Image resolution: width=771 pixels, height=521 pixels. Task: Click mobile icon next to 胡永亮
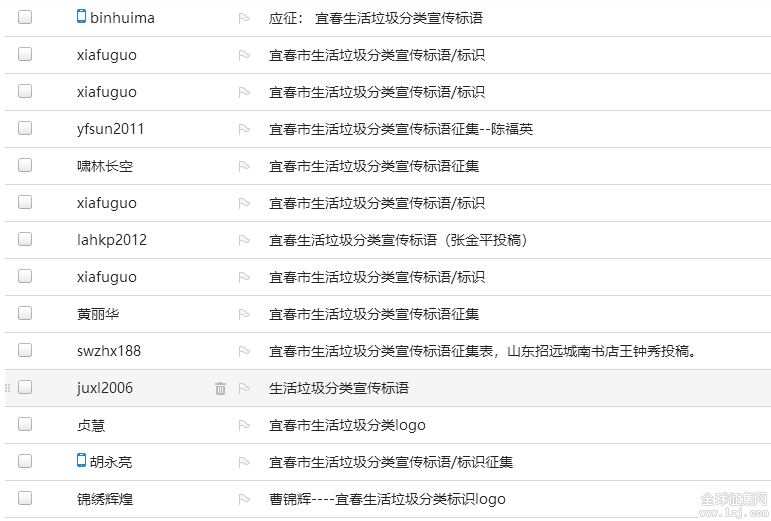pyautogui.click(x=81, y=461)
